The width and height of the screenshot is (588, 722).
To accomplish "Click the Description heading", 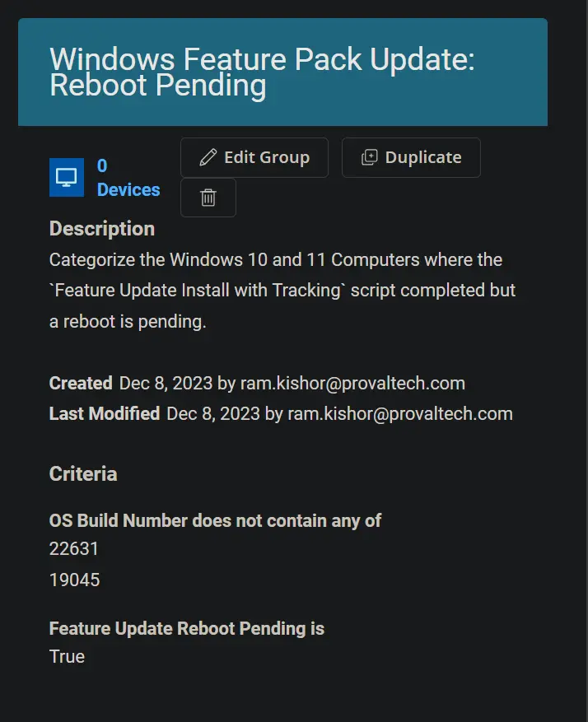I will point(102,229).
